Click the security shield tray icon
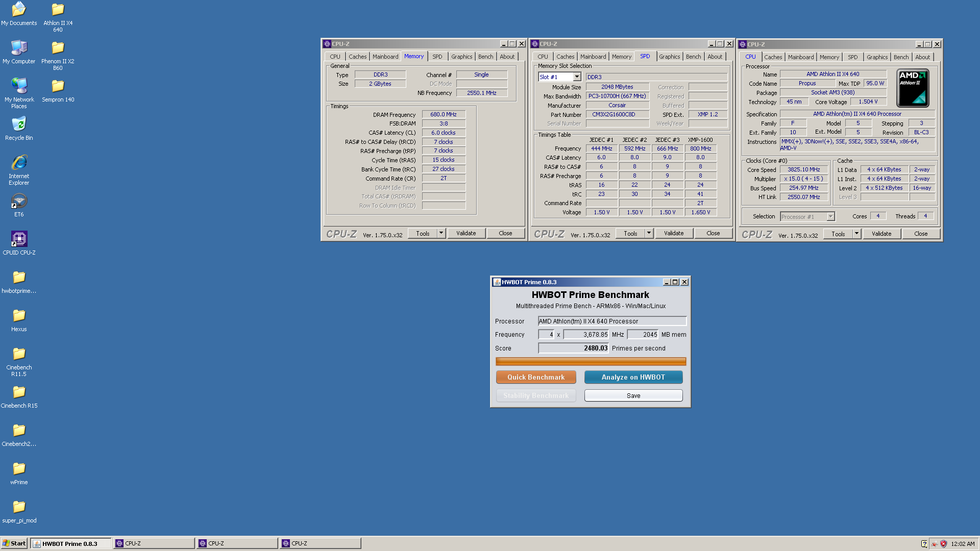The image size is (980, 551). 943,544
